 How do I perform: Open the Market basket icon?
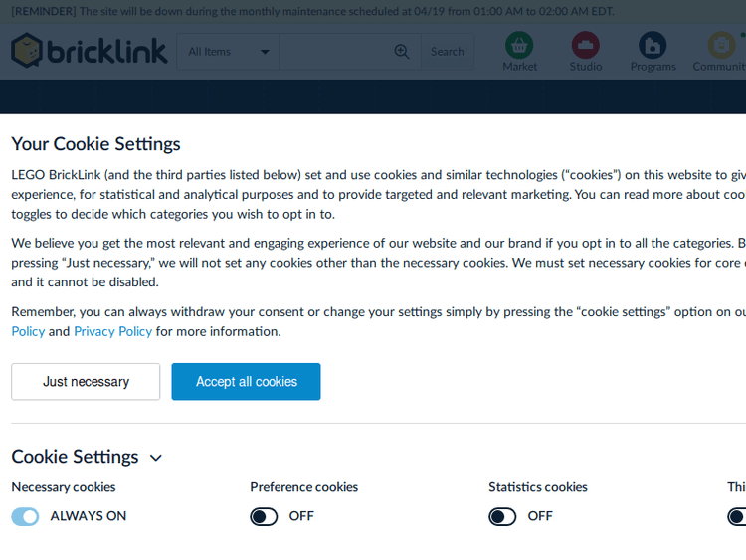pyautogui.click(x=519, y=46)
